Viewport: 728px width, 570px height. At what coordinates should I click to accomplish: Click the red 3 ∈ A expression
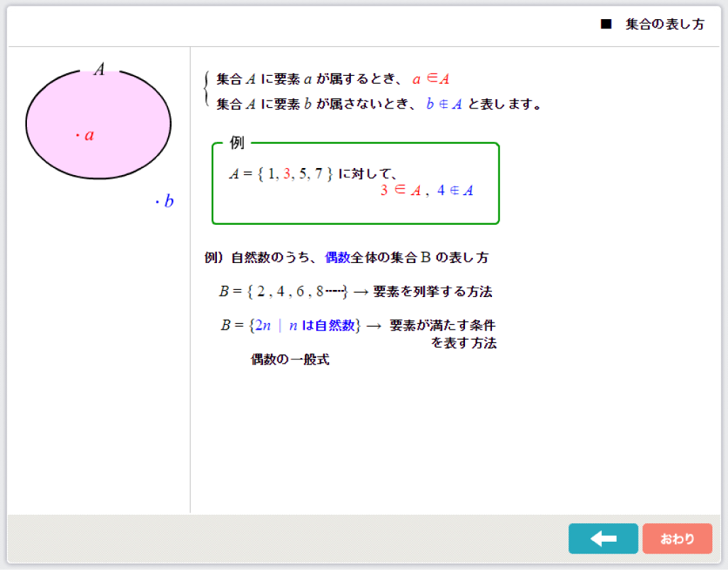pos(401,190)
